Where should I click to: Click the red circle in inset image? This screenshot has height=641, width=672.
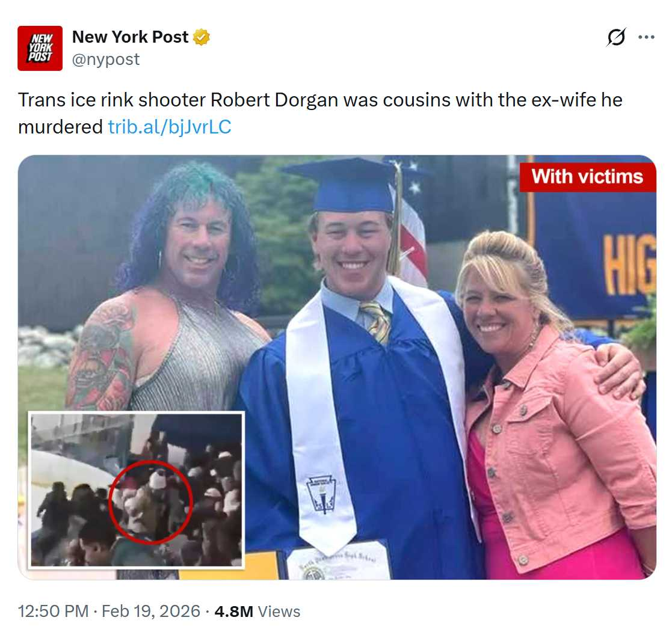click(x=150, y=502)
